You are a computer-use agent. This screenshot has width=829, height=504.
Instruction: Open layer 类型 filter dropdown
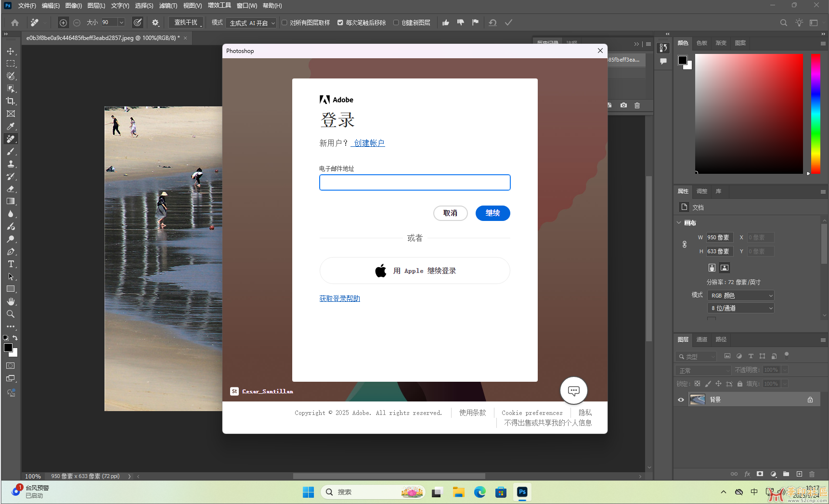tap(696, 357)
